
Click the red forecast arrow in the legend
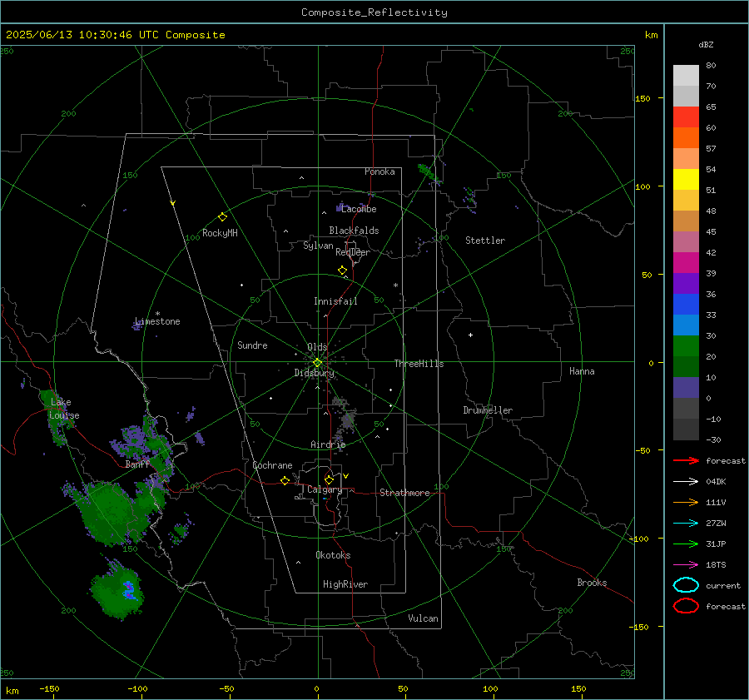(x=686, y=460)
